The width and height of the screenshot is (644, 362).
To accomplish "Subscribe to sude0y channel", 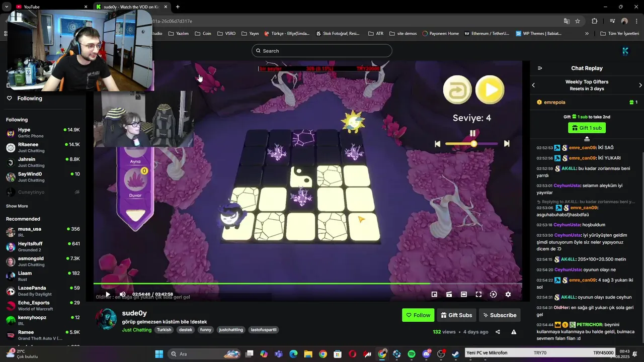I will (x=500, y=315).
